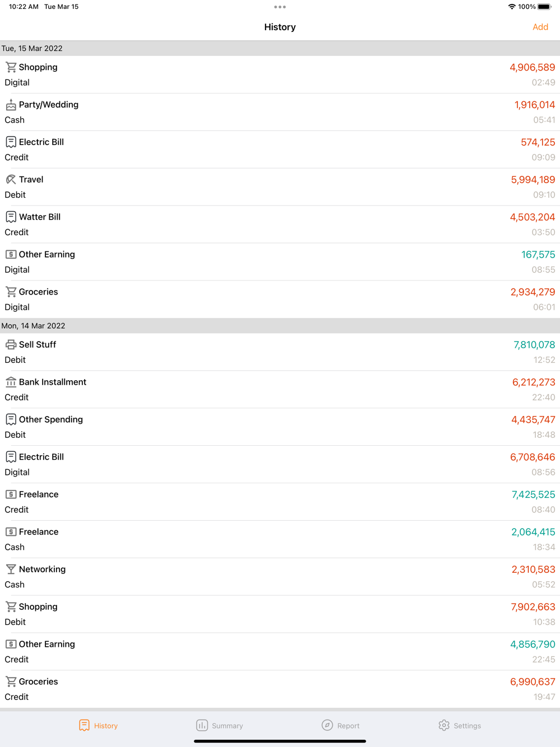This screenshot has width=560, height=747.
Task: Open the Settings tab
Action: coord(460,726)
